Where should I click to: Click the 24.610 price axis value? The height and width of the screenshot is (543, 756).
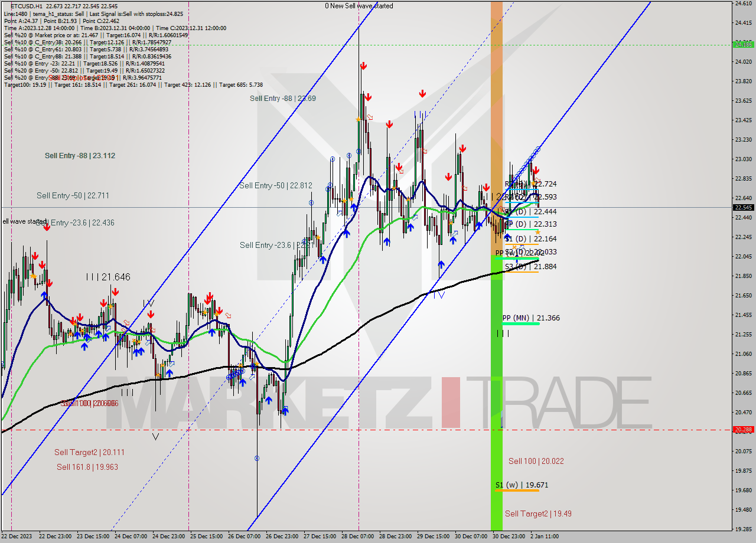(x=743, y=4)
